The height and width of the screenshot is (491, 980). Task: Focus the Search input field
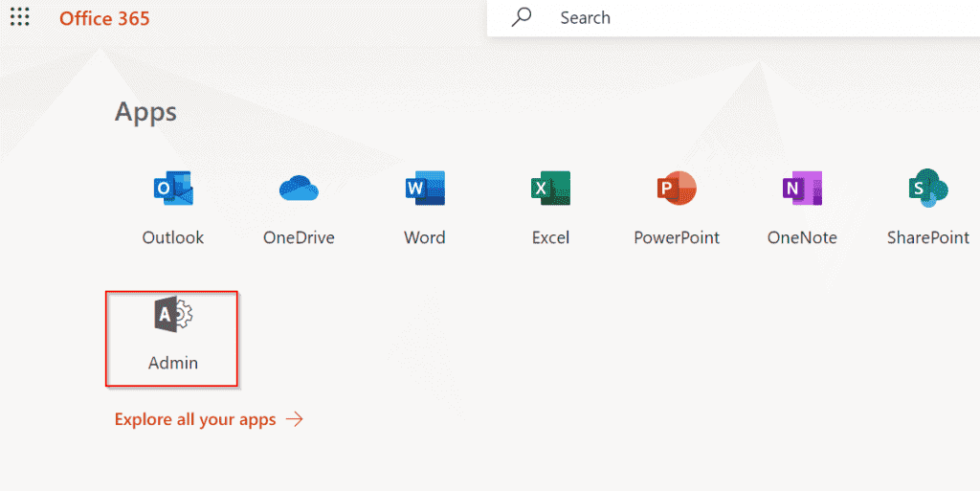click(733, 18)
